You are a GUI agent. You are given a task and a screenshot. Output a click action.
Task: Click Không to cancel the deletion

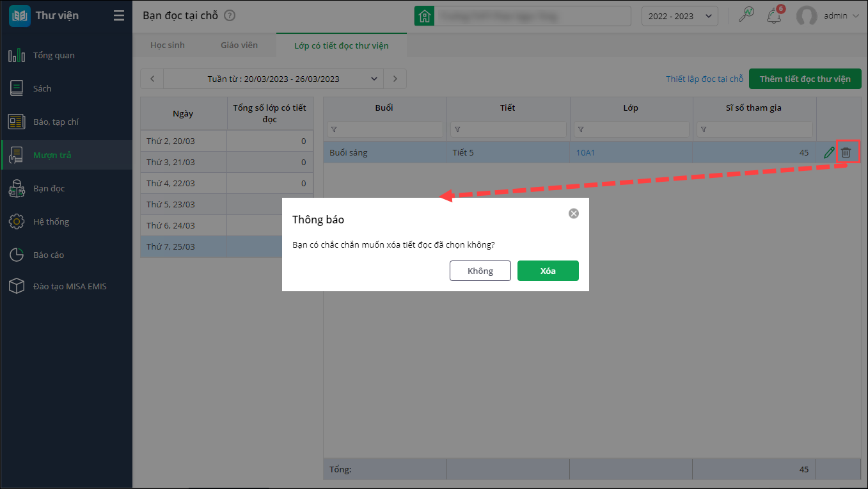click(480, 271)
